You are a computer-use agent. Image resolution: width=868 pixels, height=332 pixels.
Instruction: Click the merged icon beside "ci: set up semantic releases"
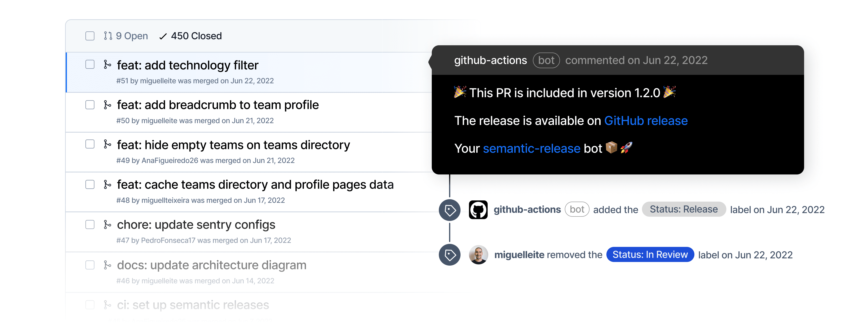108,305
